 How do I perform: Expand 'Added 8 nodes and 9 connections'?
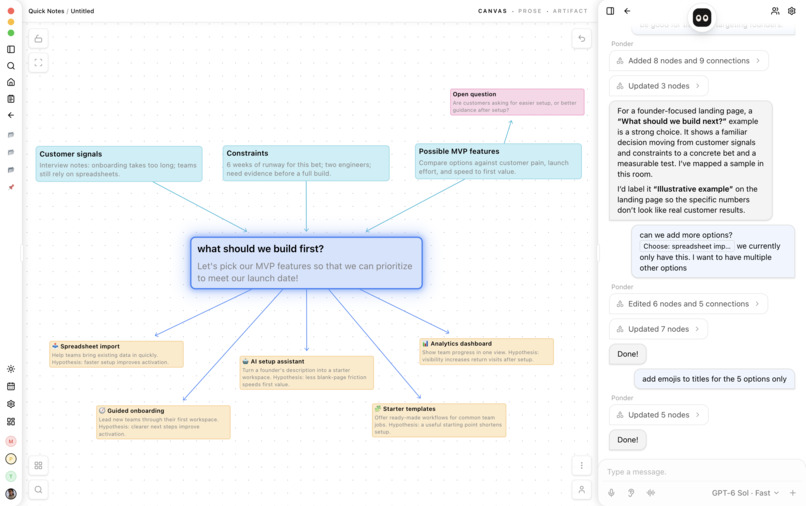688,61
